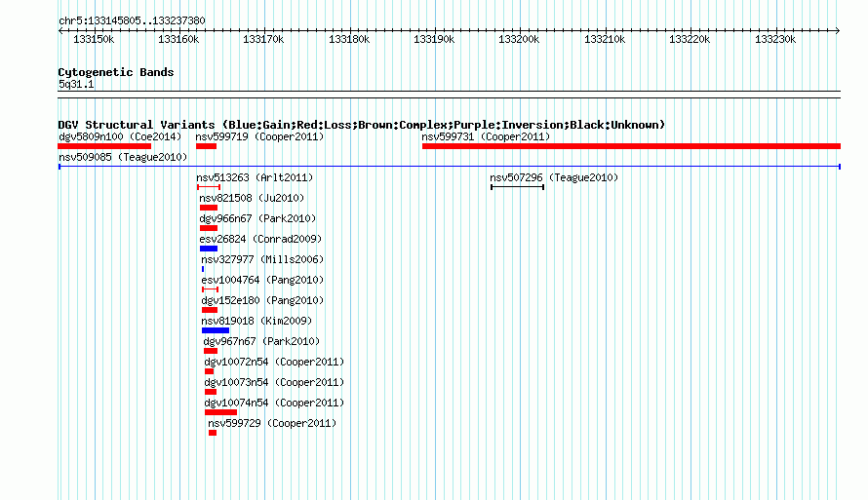Click the 133210k ruler tick label
This screenshot has height=500, width=868.
(x=605, y=39)
